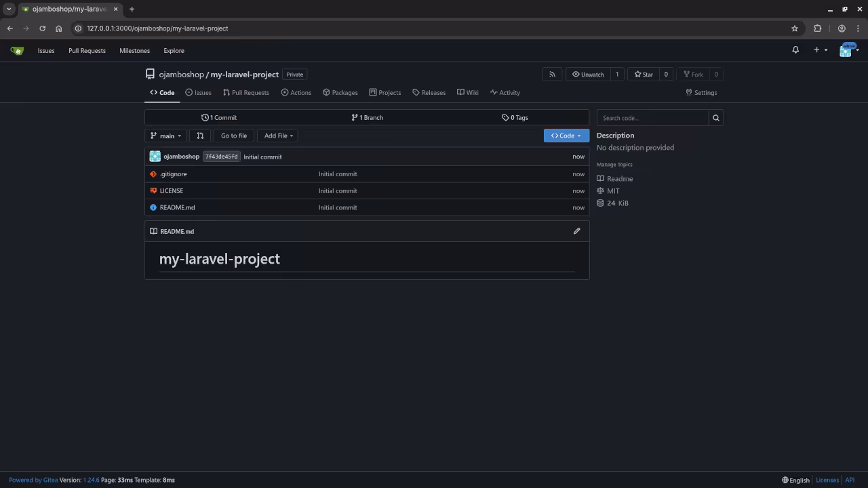Click the ojamboshop commit author avatar

[155, 157]
